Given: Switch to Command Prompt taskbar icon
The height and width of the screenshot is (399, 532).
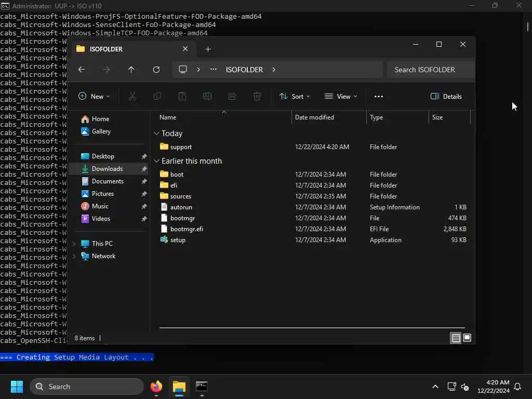Looking at the screenshot, I should [202, 387].
